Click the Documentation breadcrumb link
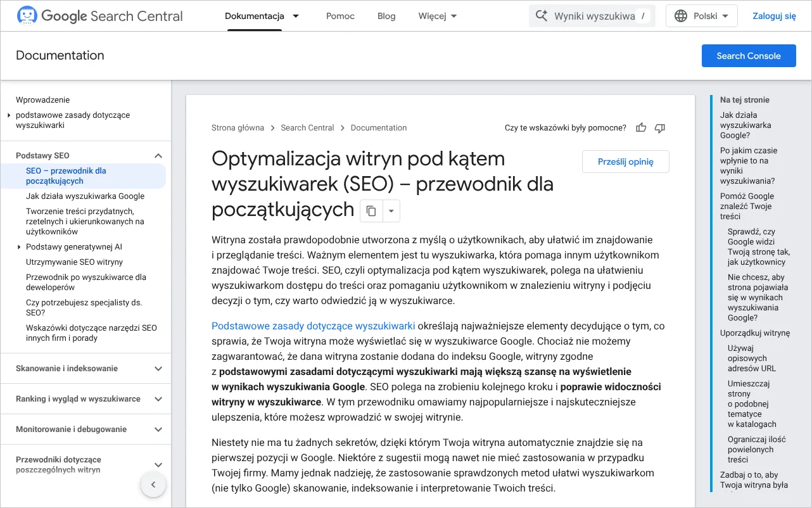This screenshot has height=508, width=812. [x=379, y=128]
